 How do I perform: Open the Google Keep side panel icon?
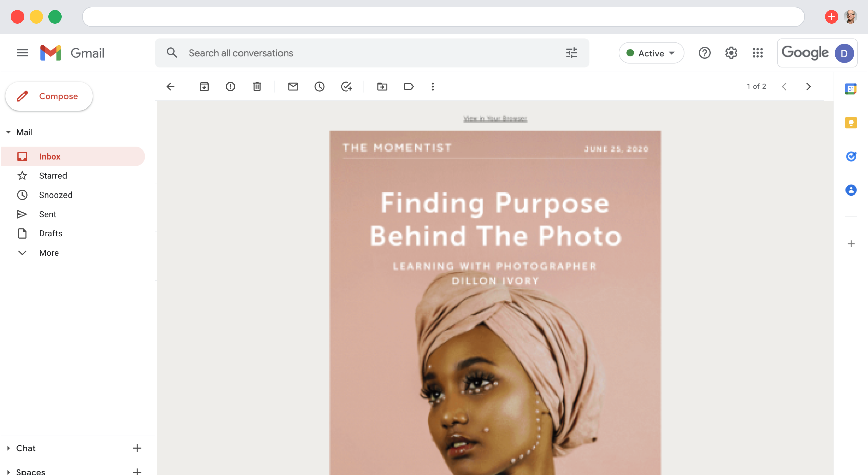pyautogui.click(x=851, y=123)
